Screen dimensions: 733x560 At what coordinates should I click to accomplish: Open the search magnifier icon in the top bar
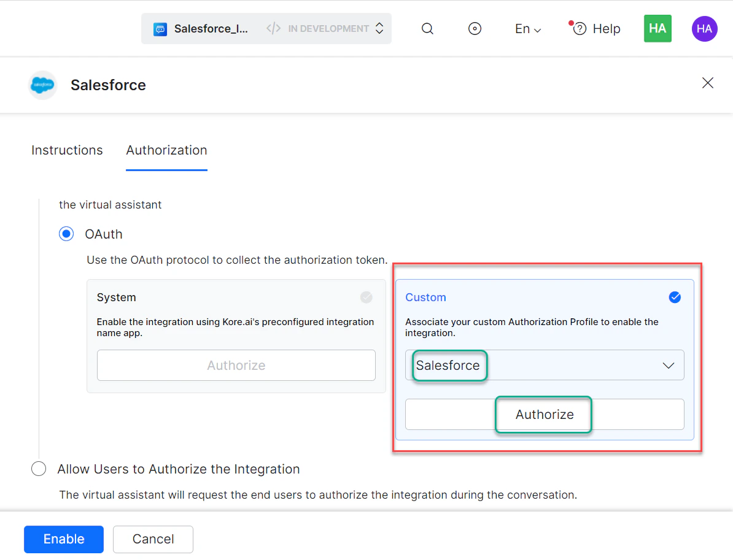coord(427,28)
